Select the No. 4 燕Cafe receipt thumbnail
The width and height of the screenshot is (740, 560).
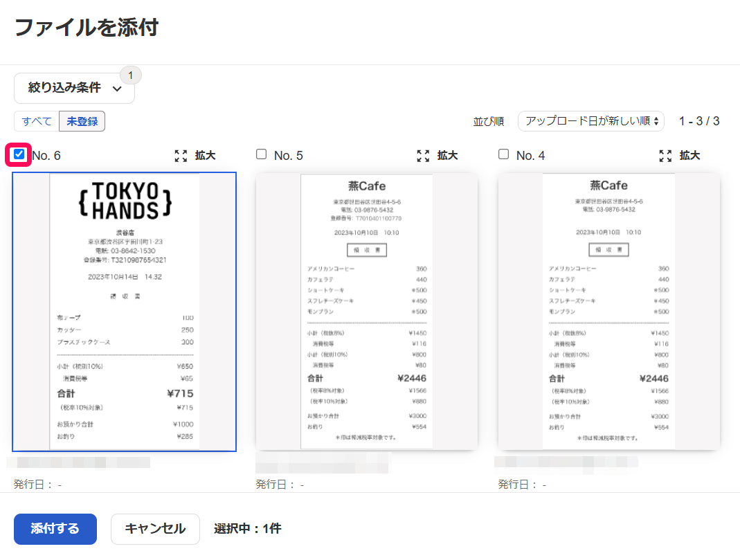tap(608, 311)
